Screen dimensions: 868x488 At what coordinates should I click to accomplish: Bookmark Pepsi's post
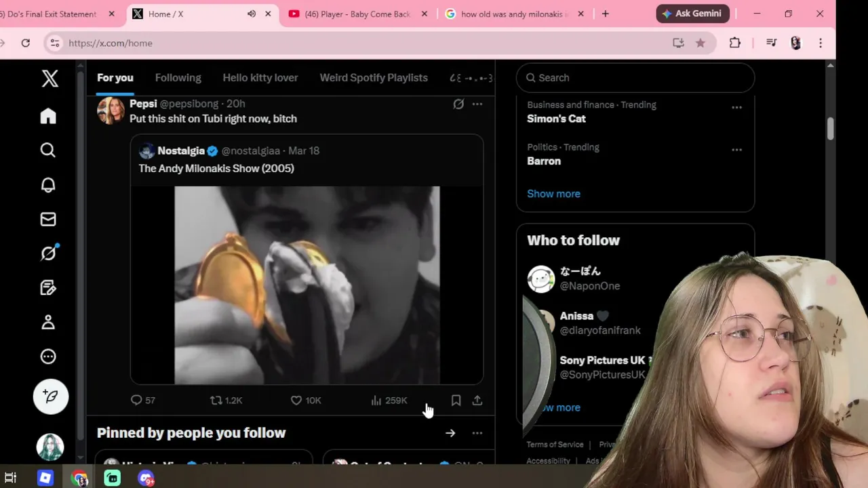[x=456, y=401]
